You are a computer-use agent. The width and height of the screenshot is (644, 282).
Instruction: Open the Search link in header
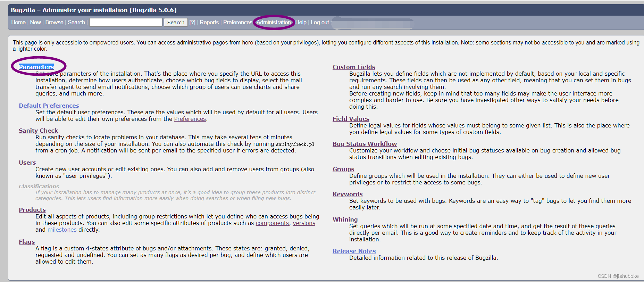click(x=76, y=22)
